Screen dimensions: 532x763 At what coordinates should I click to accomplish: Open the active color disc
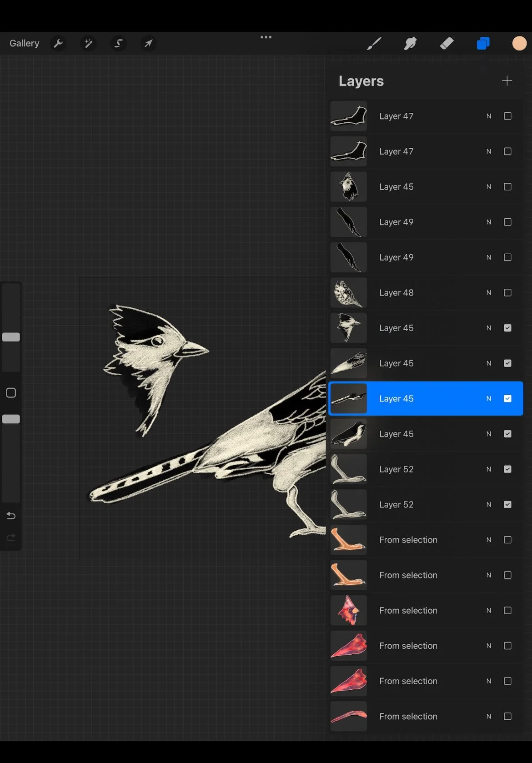pyautogui.click(x=519, y=44)
